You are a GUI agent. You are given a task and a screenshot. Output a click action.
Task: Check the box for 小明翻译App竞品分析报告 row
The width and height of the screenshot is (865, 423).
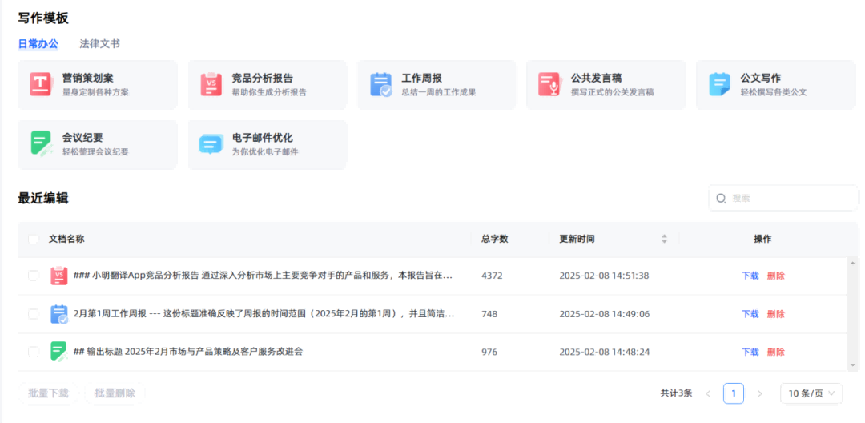tap(34, 275)
